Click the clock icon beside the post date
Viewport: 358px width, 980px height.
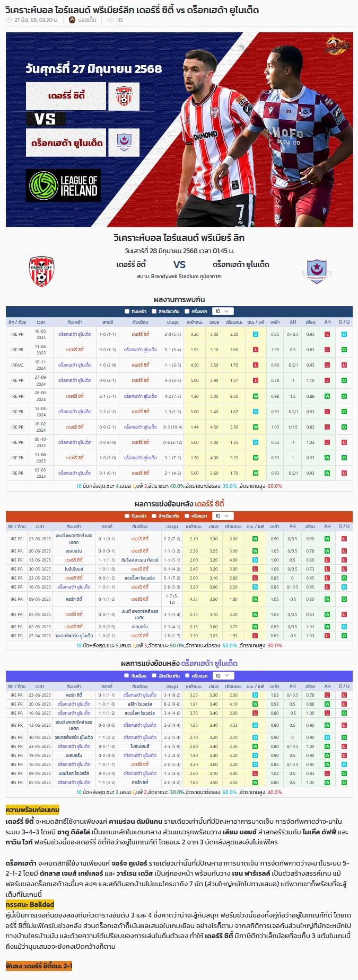coord(9,20)
